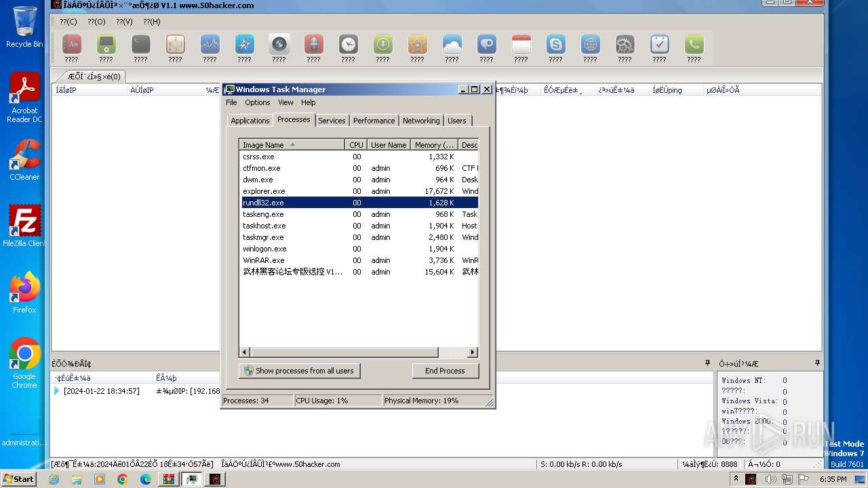
Task: Open Help menu in Task Manager
Action: click(x=309, y=102)
